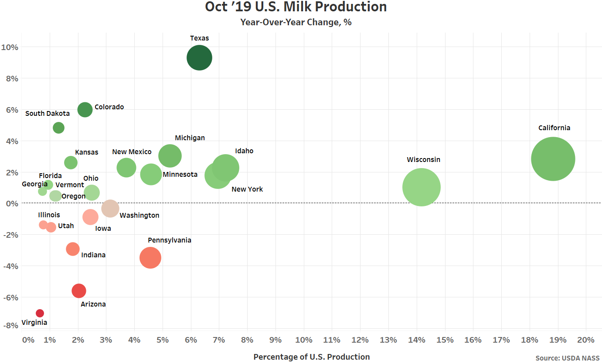The width and height of the screenshot is (602, 364).
Task: Click the Arizona red bubble
Action: (x=79, y=291)
